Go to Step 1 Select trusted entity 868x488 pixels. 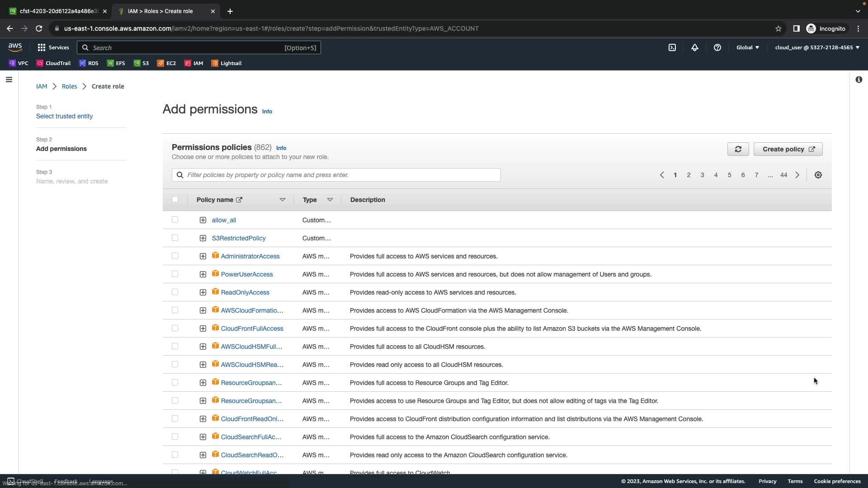point(64,116)
